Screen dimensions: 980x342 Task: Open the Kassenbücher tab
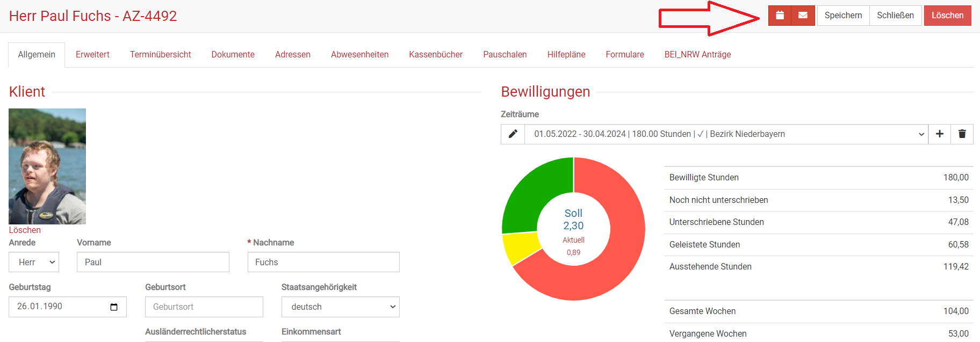pyautogui.click(x=435, y=55)
